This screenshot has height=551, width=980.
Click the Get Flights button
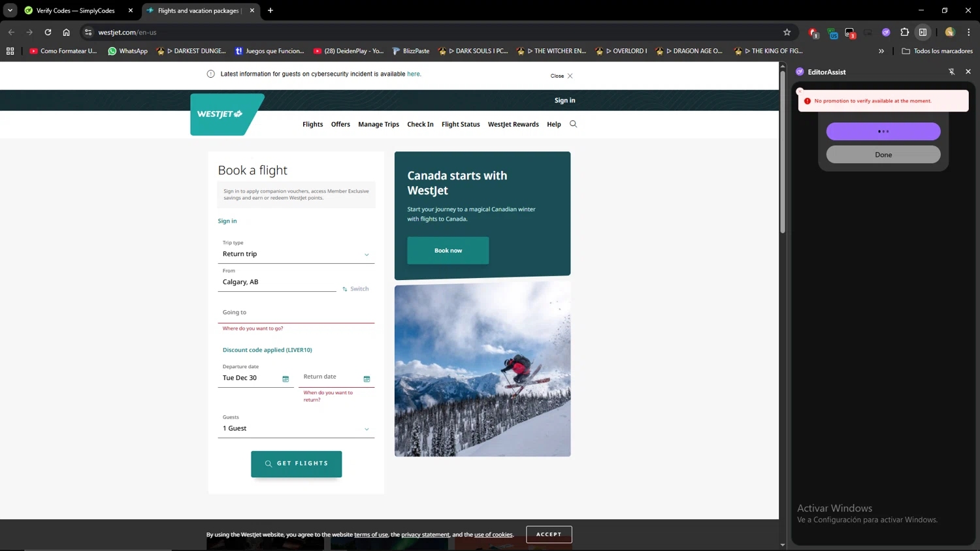(x=296, y=464)
